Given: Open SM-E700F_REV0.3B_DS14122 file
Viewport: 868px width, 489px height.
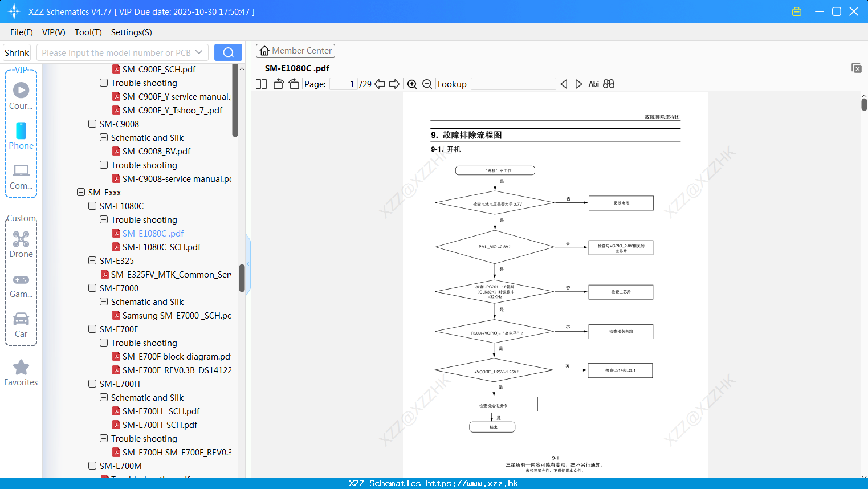Looking at the screenshot, I should click(x=172, y=370).
